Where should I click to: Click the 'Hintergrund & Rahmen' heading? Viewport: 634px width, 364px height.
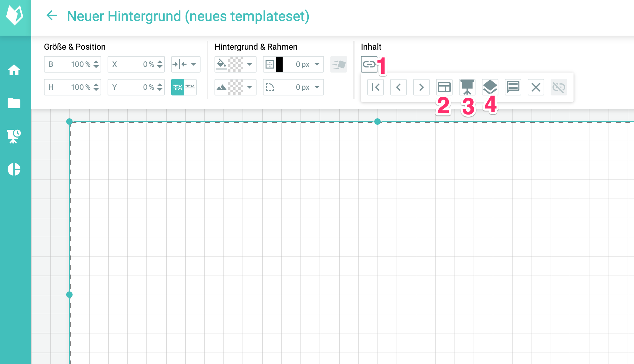tap(256, 47)
